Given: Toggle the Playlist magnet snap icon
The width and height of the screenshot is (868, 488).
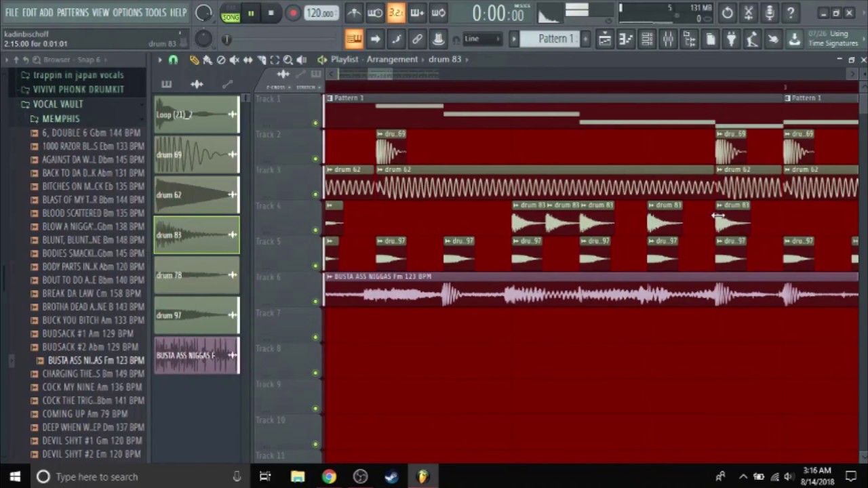Looking at the screenshot, I should pos(173,60).
